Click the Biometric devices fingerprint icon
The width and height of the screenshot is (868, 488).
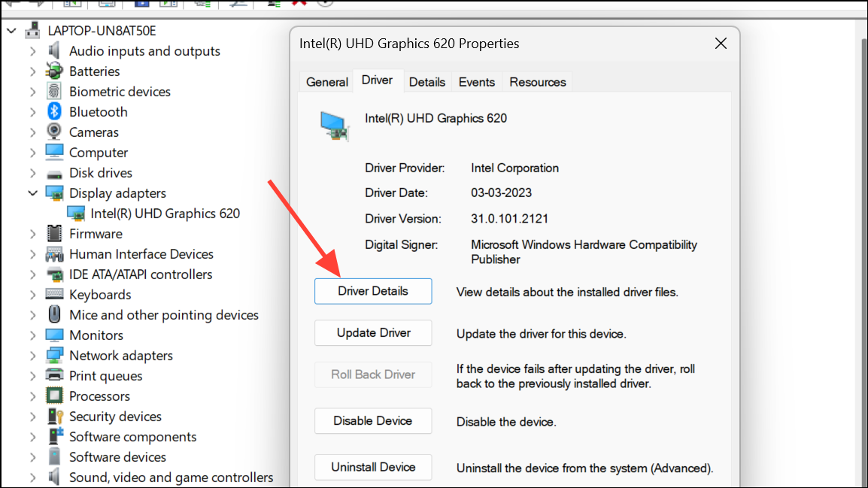[54, 91]
